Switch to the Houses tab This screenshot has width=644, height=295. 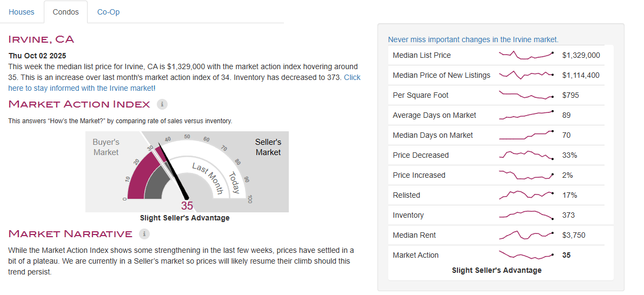22,12
